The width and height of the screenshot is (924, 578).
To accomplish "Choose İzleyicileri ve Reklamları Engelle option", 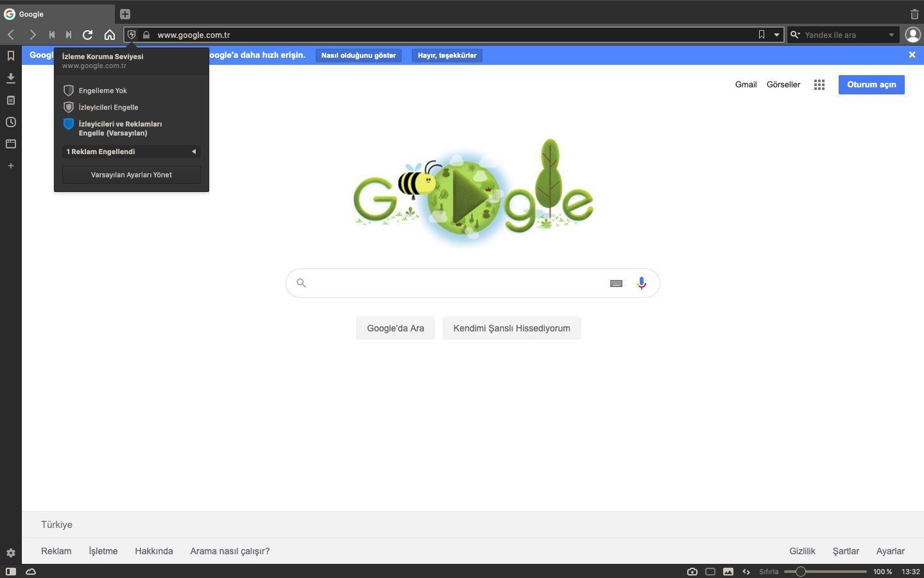I will click(120, 128).
